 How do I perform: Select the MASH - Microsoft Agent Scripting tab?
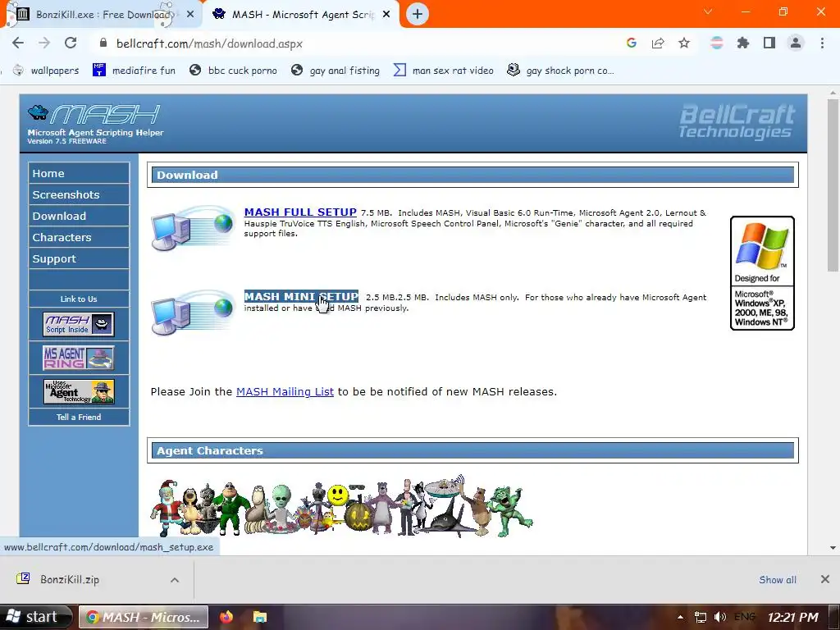(300, 15)
